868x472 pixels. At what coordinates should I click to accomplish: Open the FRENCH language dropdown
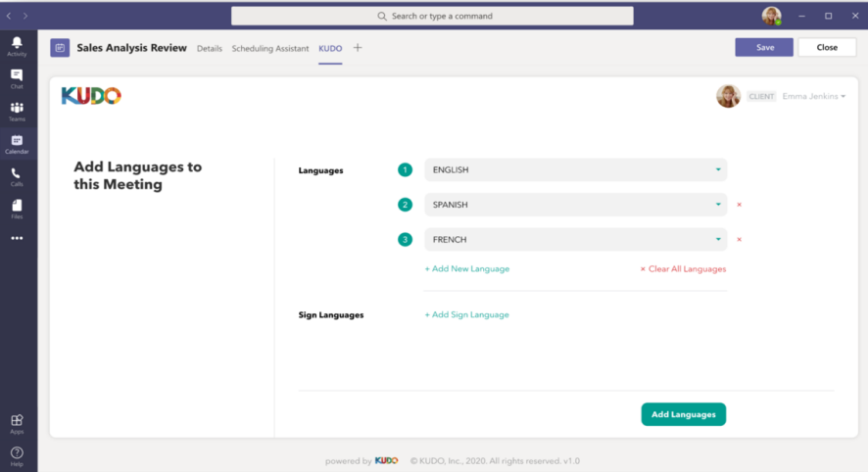576,240
